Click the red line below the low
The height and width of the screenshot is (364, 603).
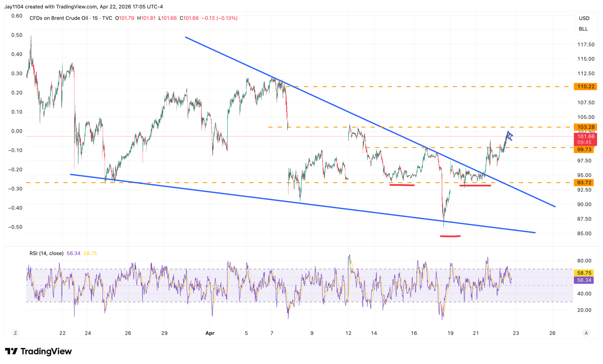450,236
